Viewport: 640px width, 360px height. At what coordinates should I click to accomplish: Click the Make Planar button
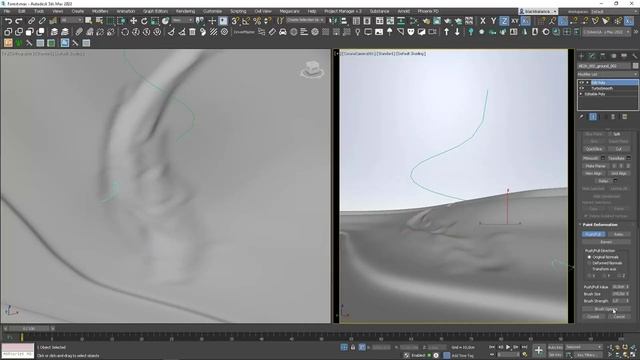pyautogui.click(x=596, y=166)
